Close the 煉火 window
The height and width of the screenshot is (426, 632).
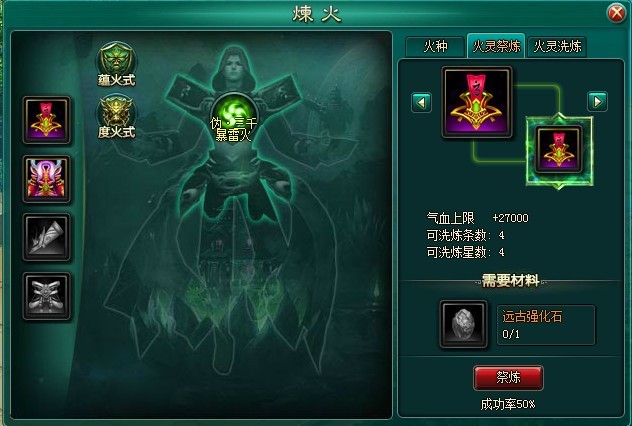(x=616, y=13)
